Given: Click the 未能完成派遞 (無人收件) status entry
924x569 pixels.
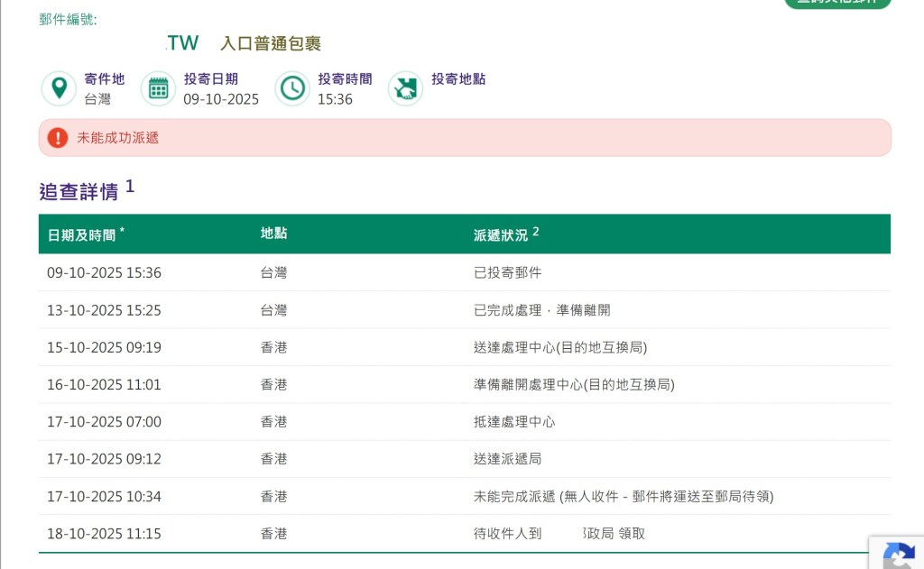Looking at the screenshot, I should coord(623,496).
